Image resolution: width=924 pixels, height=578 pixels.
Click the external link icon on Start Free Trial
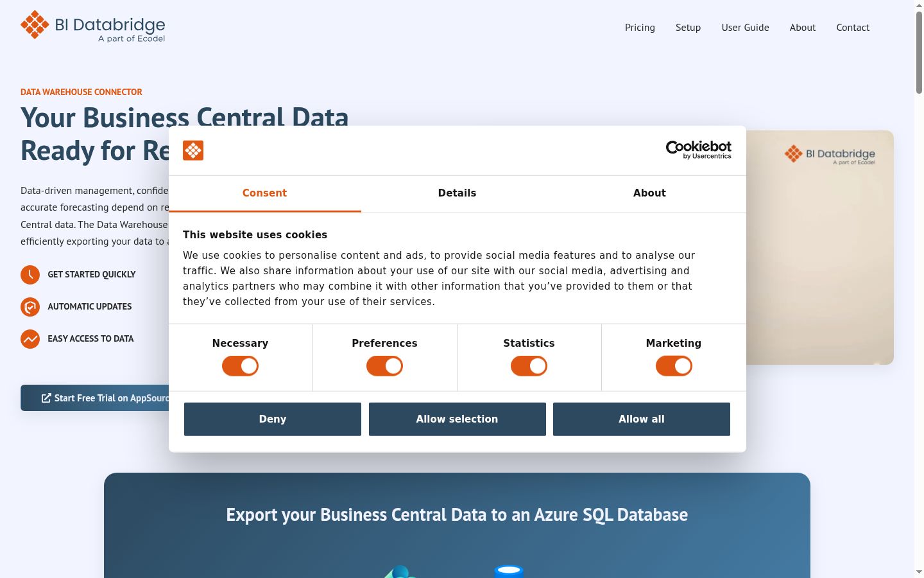pos(46,398)
